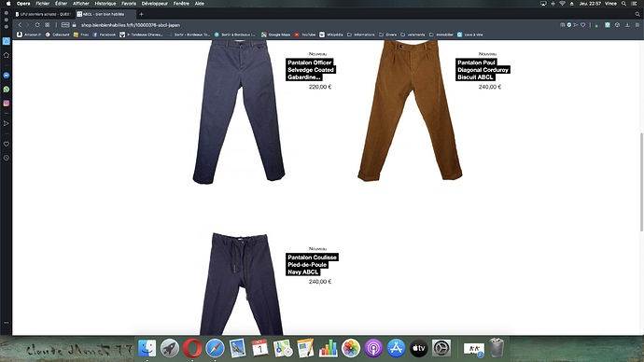
Task: Click the 220,00 € price text
Action: click(x=320, y=87)
